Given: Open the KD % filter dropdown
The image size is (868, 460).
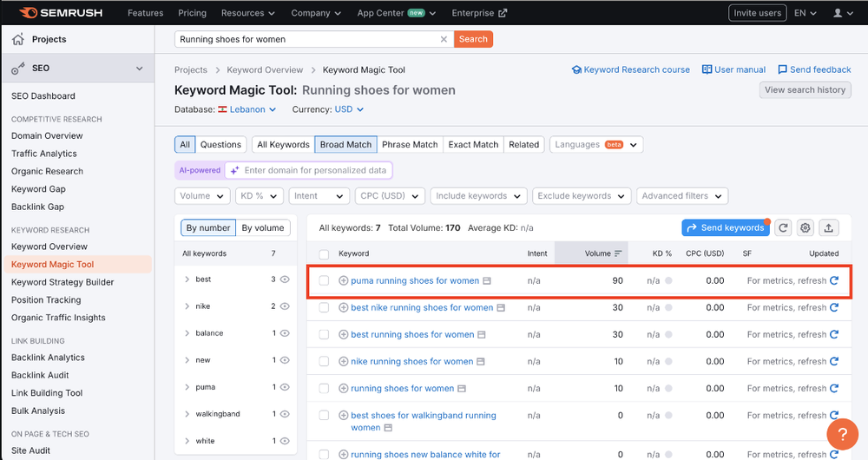Looking at the screenshot, I should click(x=260, y=196).
